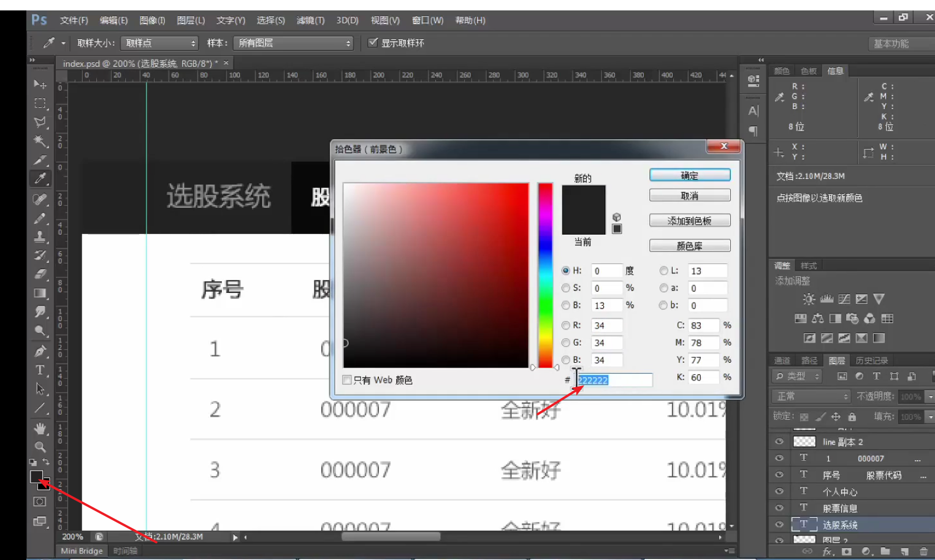Click the hex color input field
Viewport: 935px width, 560px height.
pyautogui.click(x=614, y=380)
